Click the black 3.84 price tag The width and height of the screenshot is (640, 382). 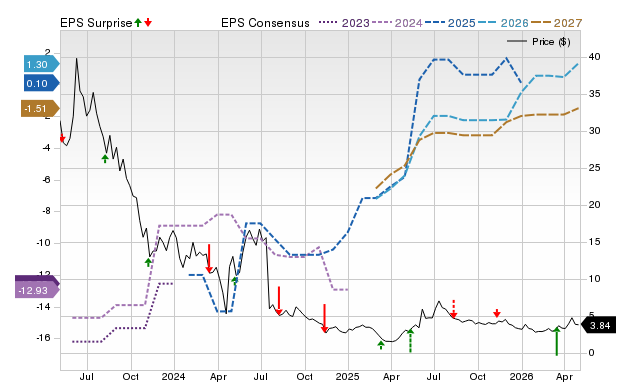coord(598,326)
